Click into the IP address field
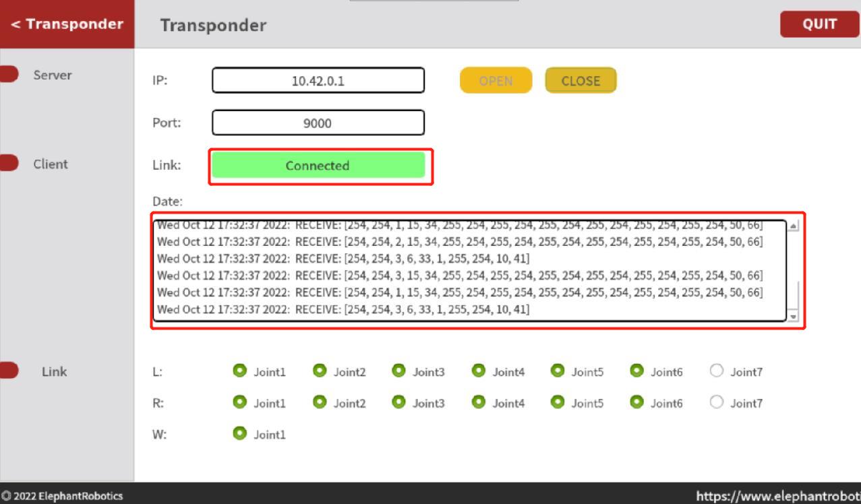Image resolution: width=861 pixels, height=504 pixels. (318, 81)
